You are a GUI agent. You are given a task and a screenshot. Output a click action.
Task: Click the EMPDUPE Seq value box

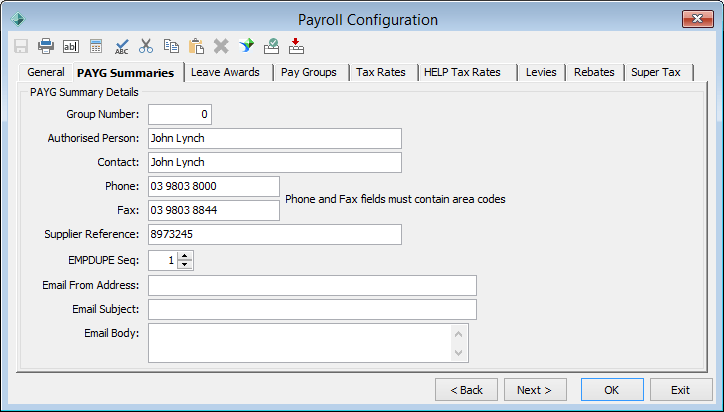click(163, 261)
